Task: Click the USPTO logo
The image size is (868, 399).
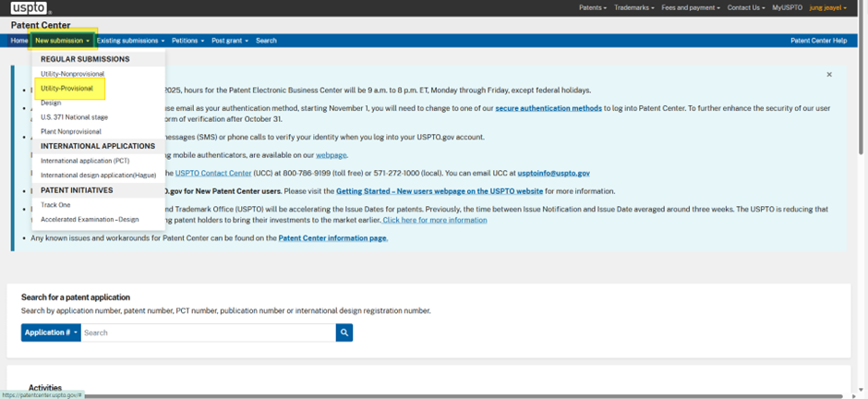Action: coord(31,7)
